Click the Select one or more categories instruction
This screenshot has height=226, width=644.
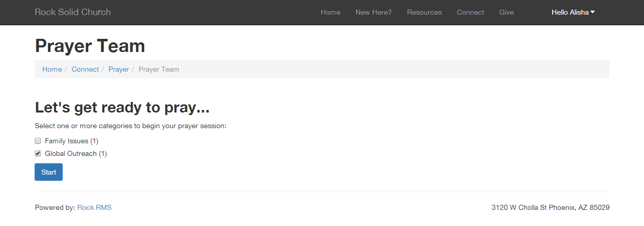click(x=131, y=126)
